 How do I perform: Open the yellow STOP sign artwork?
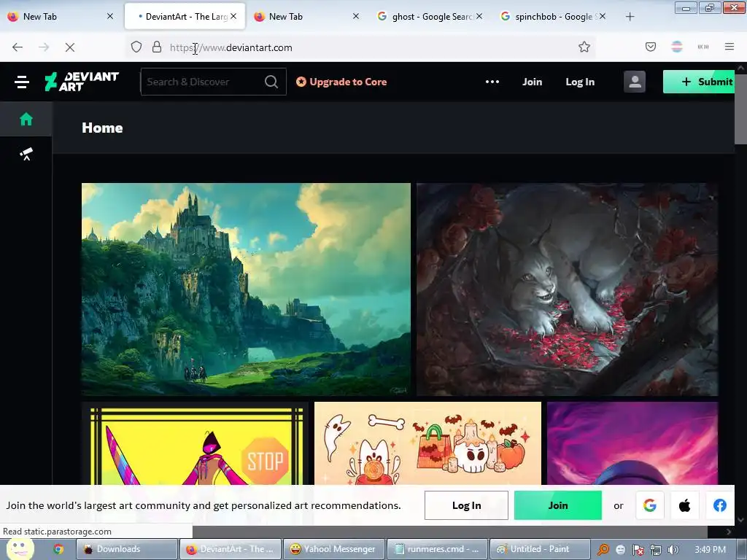(x=195, y=443)
